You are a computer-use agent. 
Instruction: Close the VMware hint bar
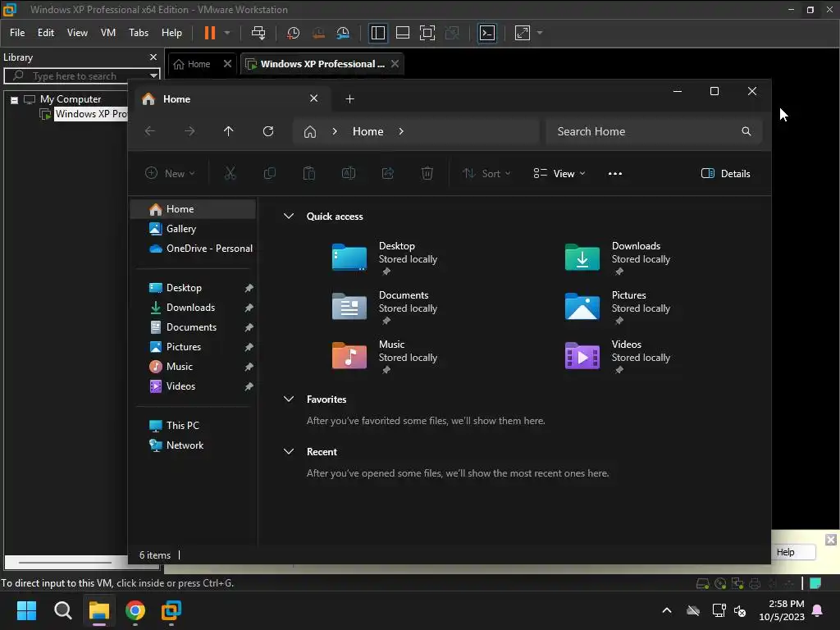pyautogui.click(x=831, y=540)
